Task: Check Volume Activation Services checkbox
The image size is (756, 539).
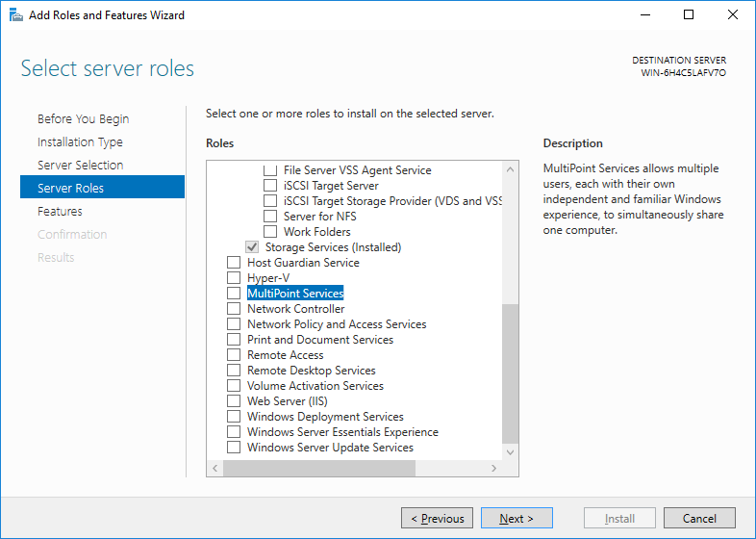Action: (x=234, y=386)
